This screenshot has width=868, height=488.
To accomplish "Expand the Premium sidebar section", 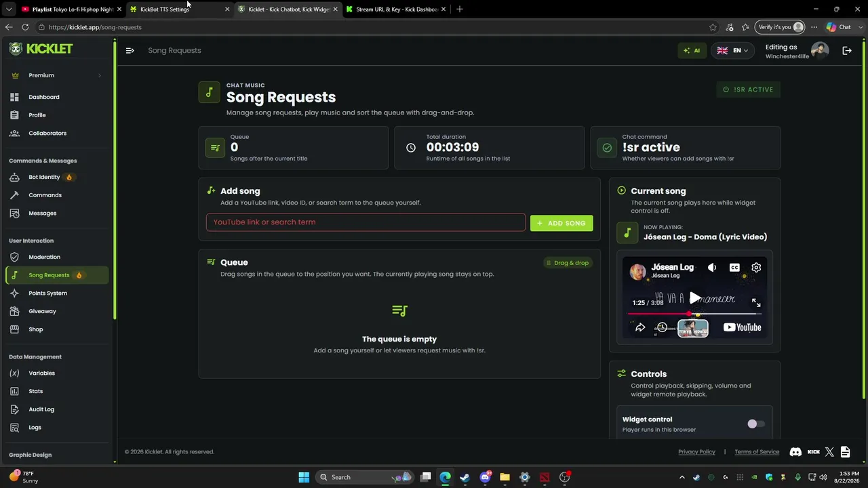I will click(56, 75).
